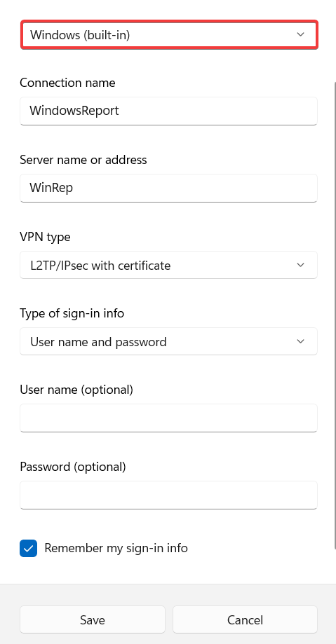Save the VPN connection settings
Image resolution: width=336 pixels, height=644 pixels.
(93, 619)
